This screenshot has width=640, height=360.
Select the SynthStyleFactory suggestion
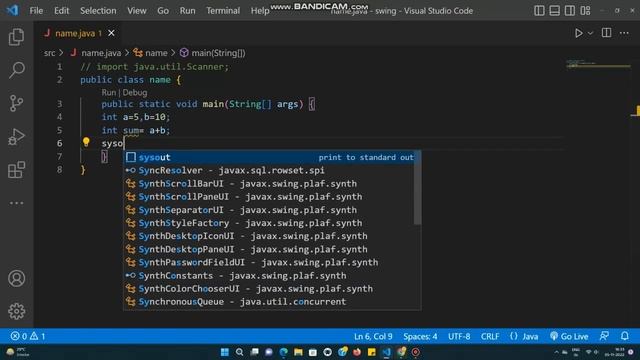(x=269, y=223)
